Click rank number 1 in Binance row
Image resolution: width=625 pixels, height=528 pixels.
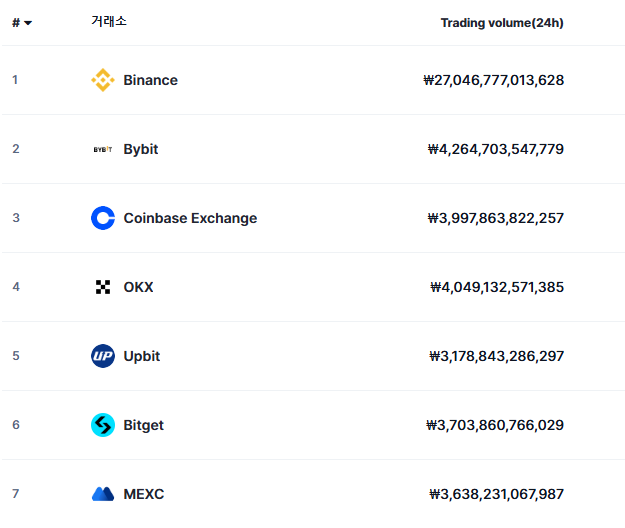[x=15, y=80]
